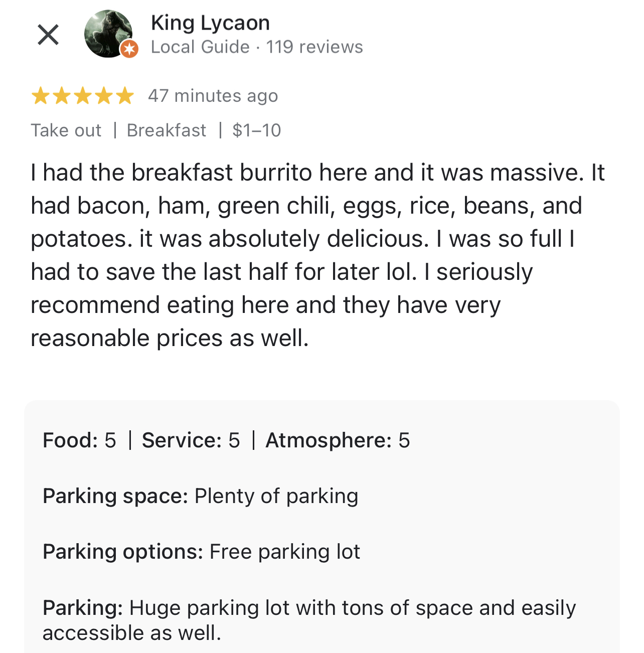Tap the orange Local Guide star badge
This screenshot has height=653, width=644.
click(129, 49)
